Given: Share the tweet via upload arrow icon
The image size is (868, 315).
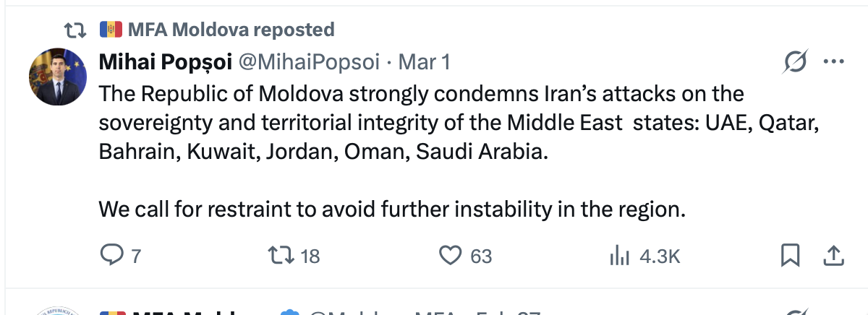Looking at the screenshot, I should pos(832,255).
